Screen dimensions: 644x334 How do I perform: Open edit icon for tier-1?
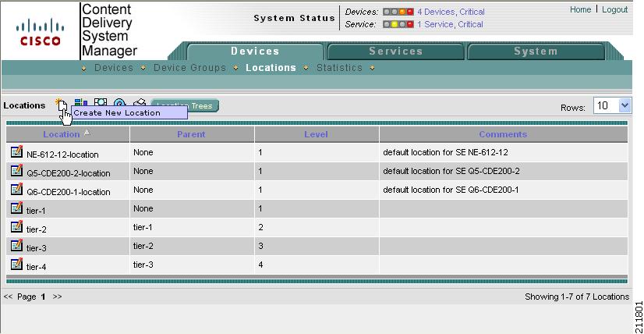tap(17, 208)
